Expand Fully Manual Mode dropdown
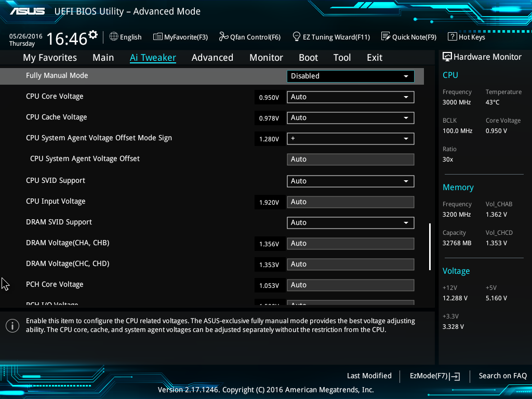This screenshot has height=399, width=532. point(351,76)
